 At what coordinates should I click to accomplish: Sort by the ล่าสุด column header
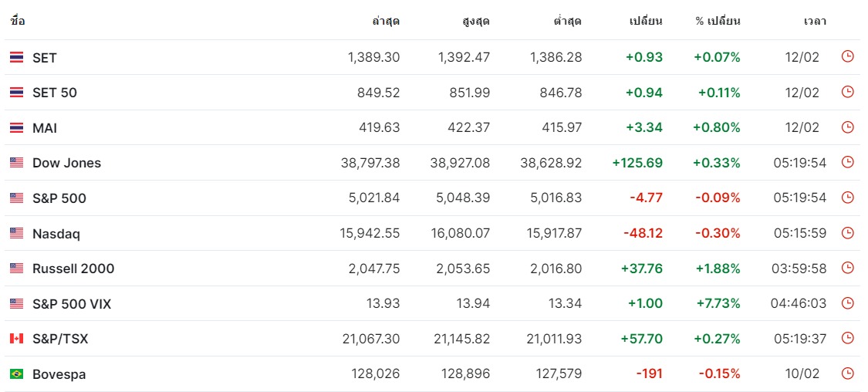point(385,21)
